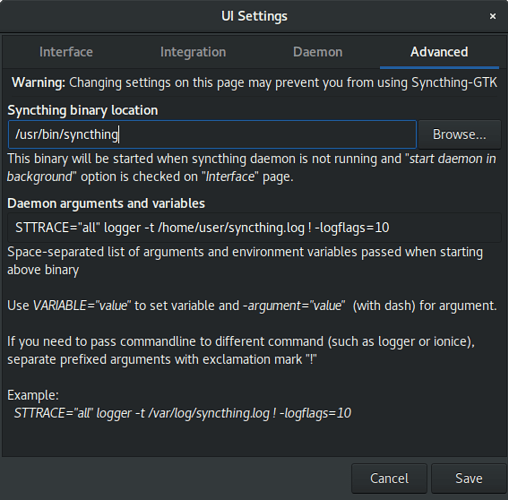Switch to the Interface tab
Image resolution: width=508 pixels, height=500 pixels.
point(66,52)
